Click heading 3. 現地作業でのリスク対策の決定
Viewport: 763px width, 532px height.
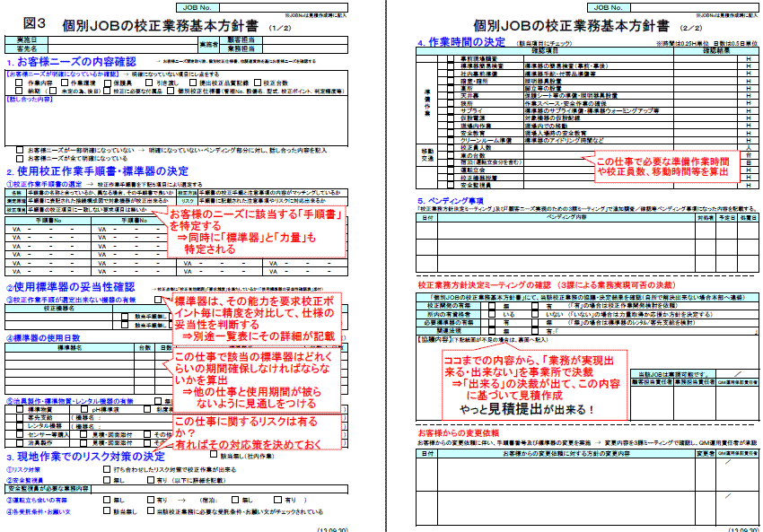tap(85, 457)
